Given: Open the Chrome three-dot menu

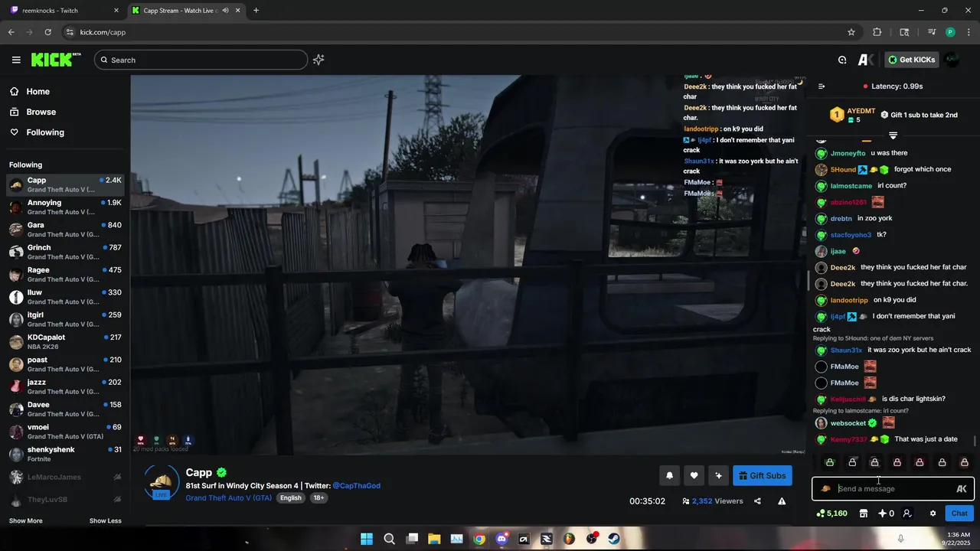Looking at the screenshot, I should [x=969, y=32].
